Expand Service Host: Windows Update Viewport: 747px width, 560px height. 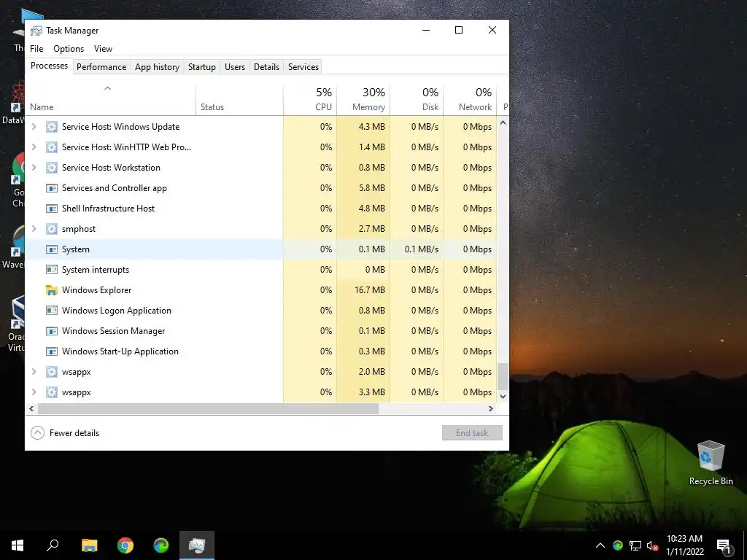[34, 127]
